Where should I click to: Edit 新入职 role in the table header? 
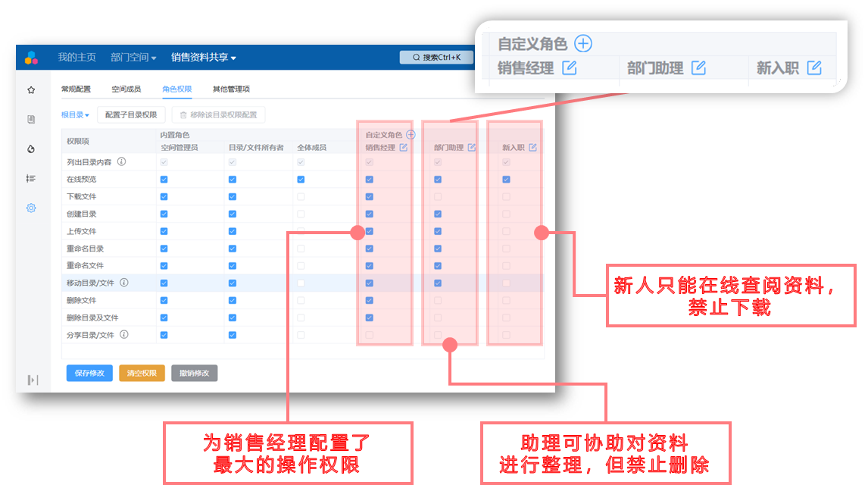[x=532, y=147]
